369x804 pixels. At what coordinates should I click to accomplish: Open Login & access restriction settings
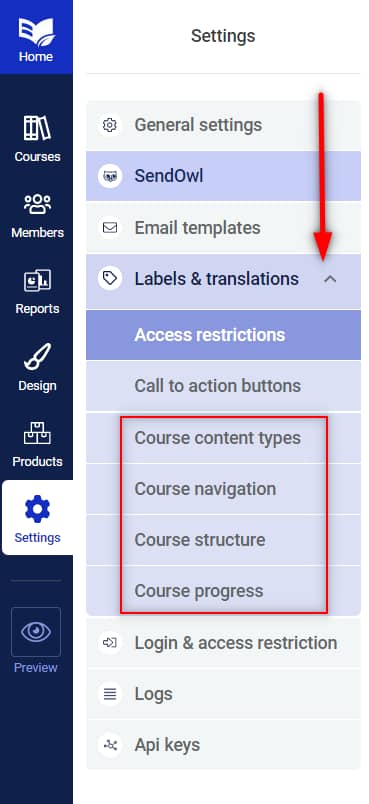223,643
